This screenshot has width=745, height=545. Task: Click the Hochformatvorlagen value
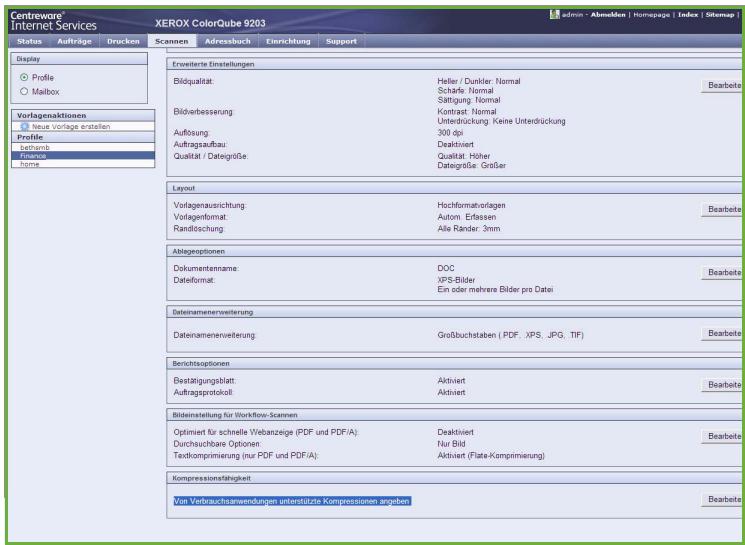pyautogui.click(x=471, y=205)
